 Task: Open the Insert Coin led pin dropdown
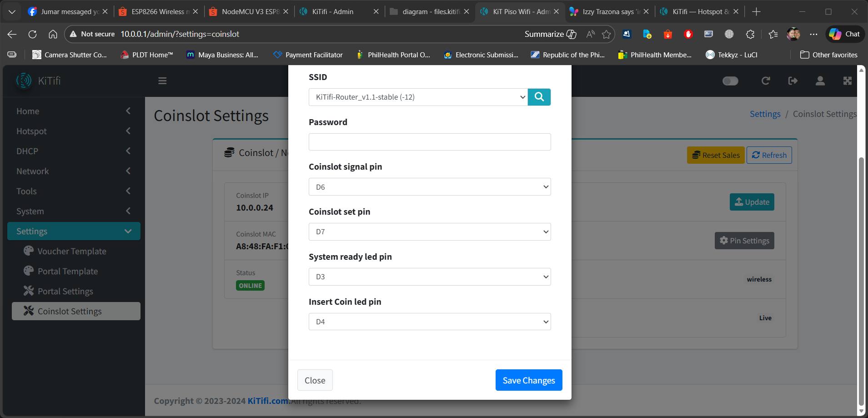point(430,322)
